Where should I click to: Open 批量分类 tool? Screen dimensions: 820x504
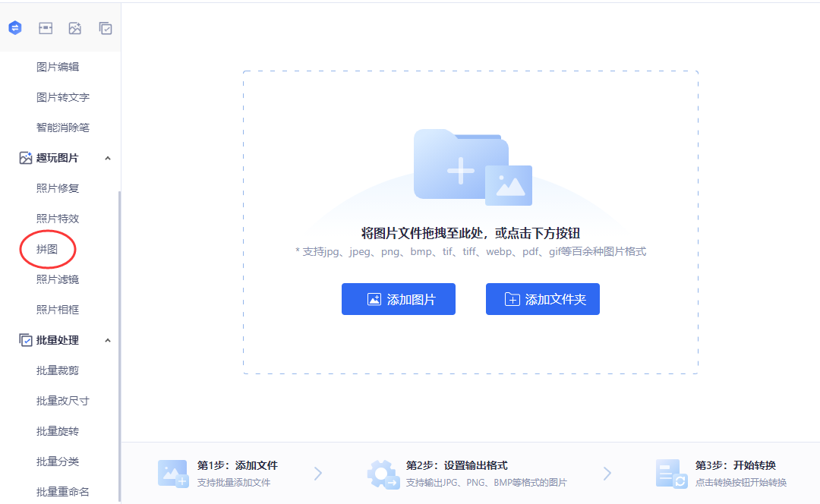[58, 461]
